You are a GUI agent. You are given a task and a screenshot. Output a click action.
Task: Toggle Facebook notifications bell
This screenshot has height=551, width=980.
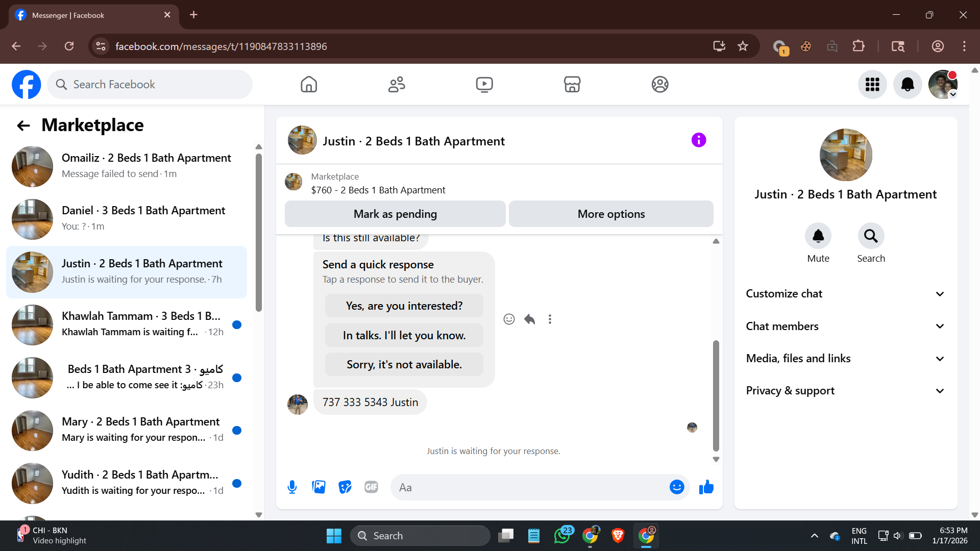pyautogui.click(x=907, y=84)
